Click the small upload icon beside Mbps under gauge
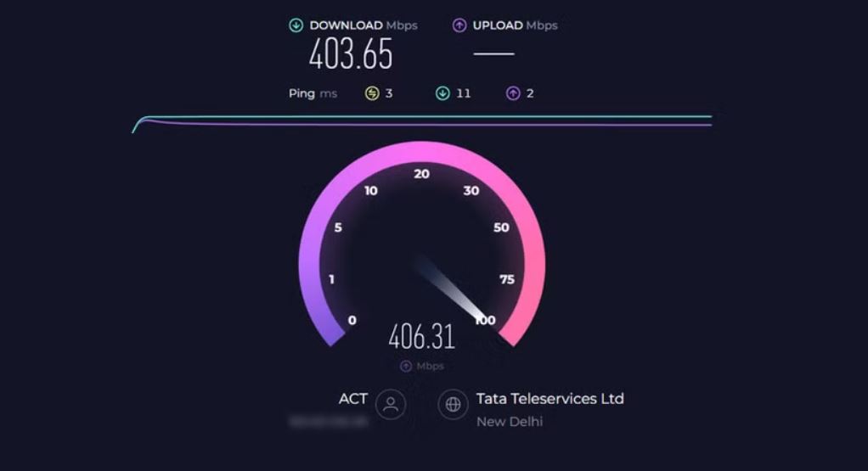The height and width of the screenshot is (471, 868). [406, 366]
